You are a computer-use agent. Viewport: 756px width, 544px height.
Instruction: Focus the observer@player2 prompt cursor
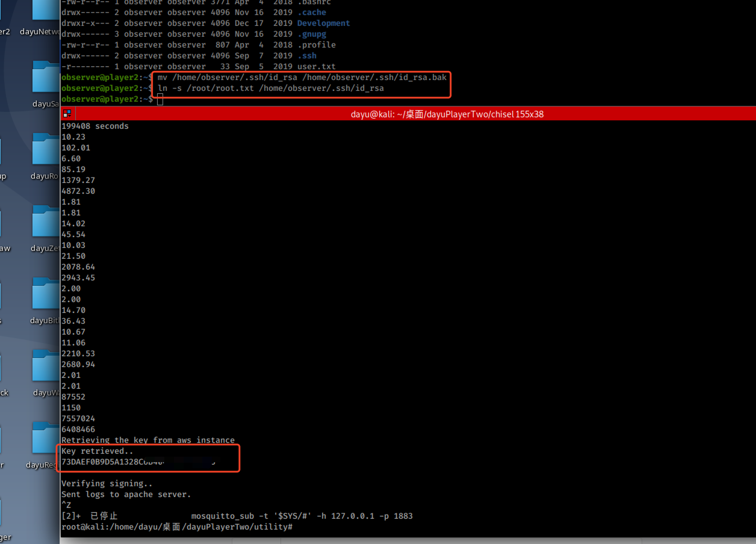(160, 99)
